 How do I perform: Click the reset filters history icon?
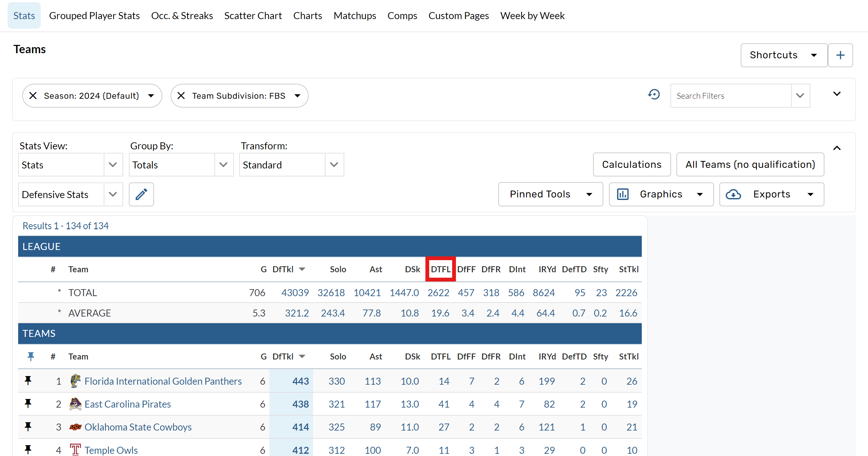point(654,95)
